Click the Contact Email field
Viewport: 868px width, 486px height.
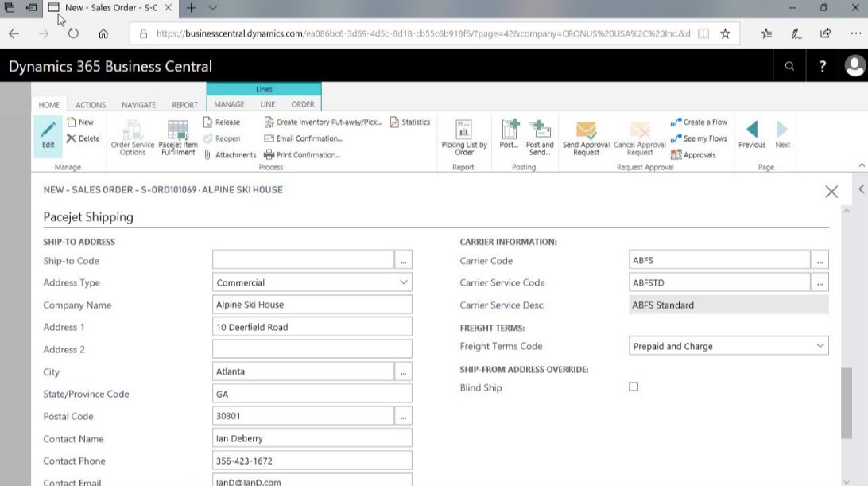(312, 480)
